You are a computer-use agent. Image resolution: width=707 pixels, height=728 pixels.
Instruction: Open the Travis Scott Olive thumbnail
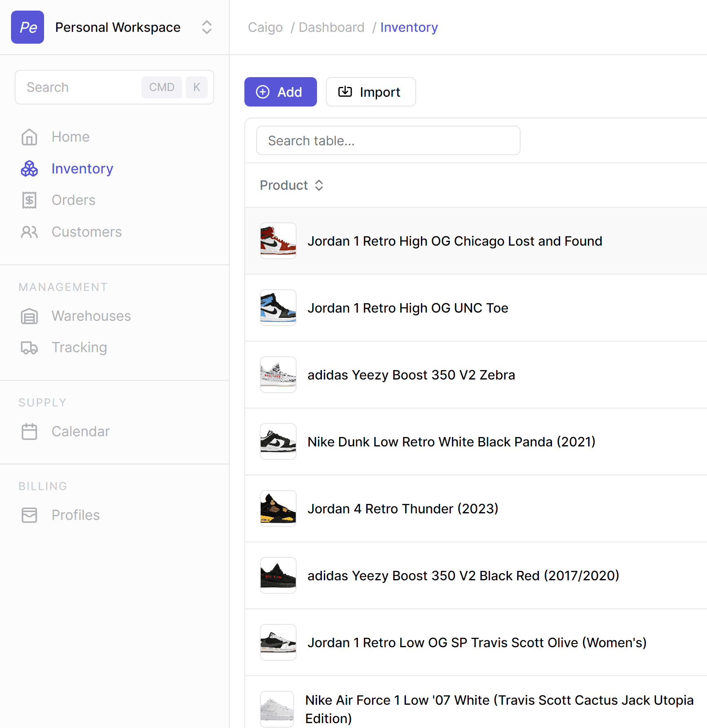(278, 642)
